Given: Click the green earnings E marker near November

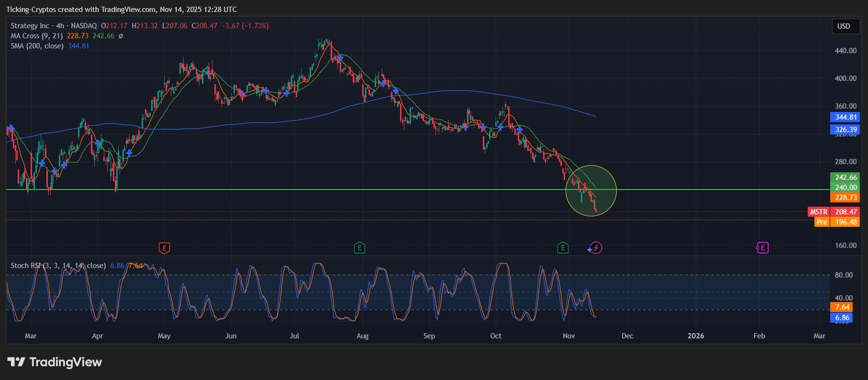Looking at the screenshot, I should click(x=563, y=248).
